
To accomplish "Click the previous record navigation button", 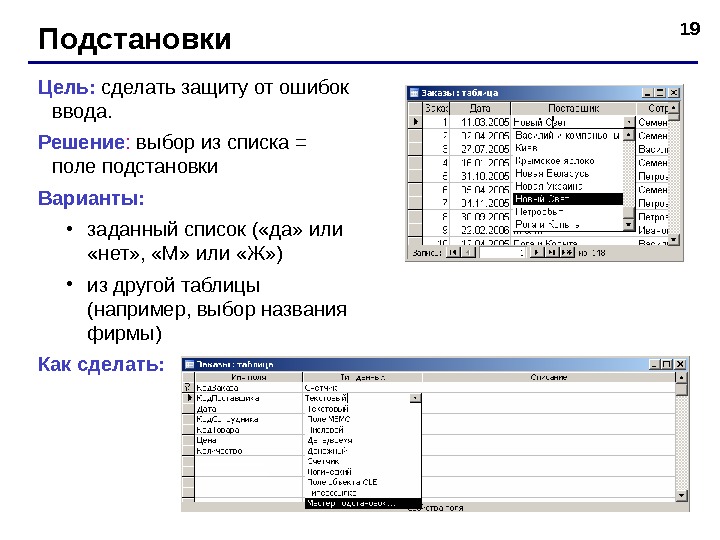I will point(467,253).
